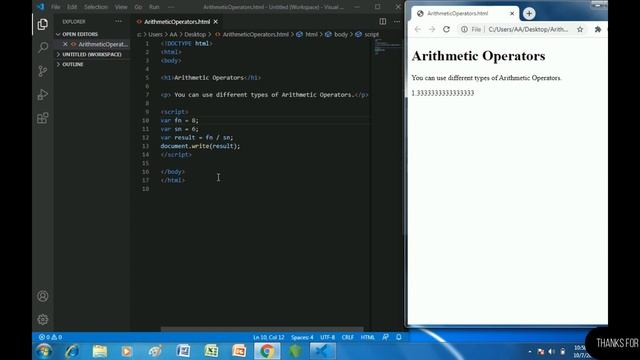640x360 pixels.
Task: Launch Internet Explorer from taskbar
Action: click(72, 351)
